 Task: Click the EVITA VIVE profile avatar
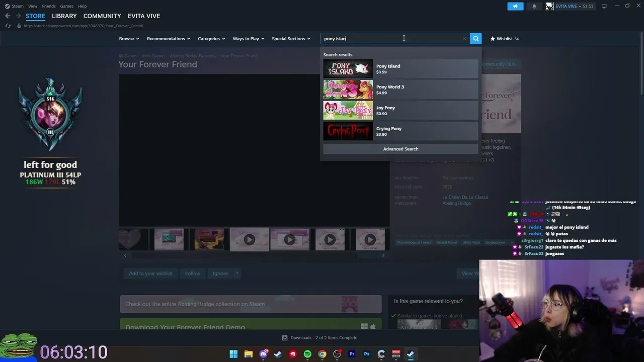[550, 6]
